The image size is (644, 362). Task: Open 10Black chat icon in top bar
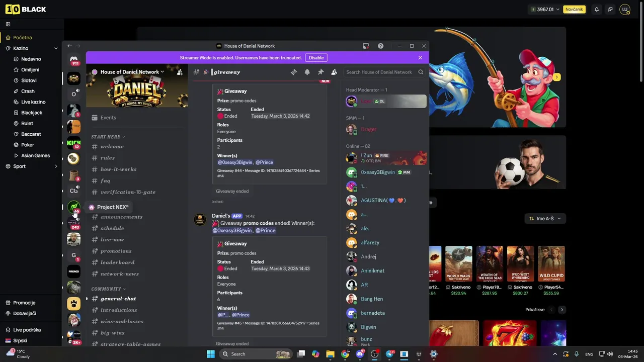[x=610, y=9]
